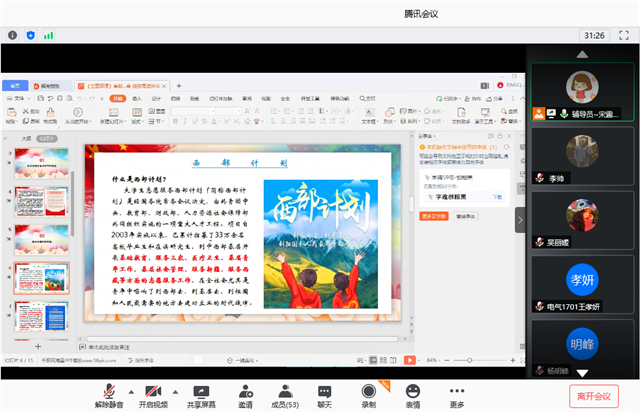This screenshot has width=640, height=413.
Task: Close the open presentation document tab
Action: (x=164, y=86)
